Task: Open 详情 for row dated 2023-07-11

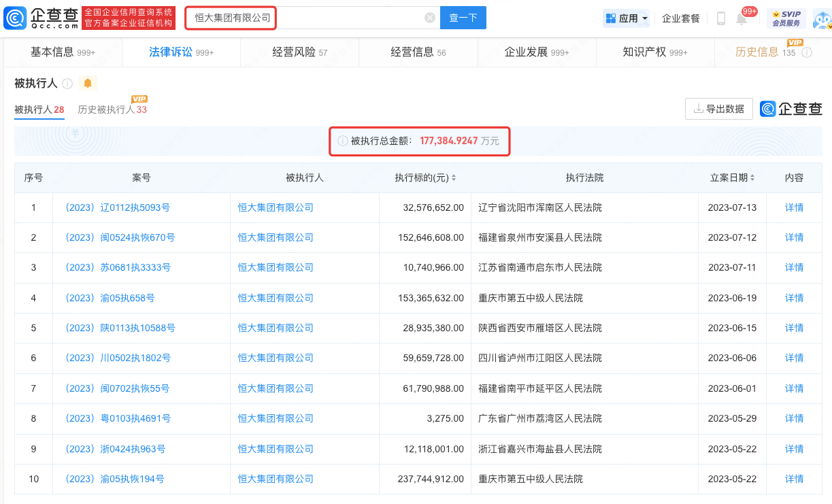Action: pos(794,268)
